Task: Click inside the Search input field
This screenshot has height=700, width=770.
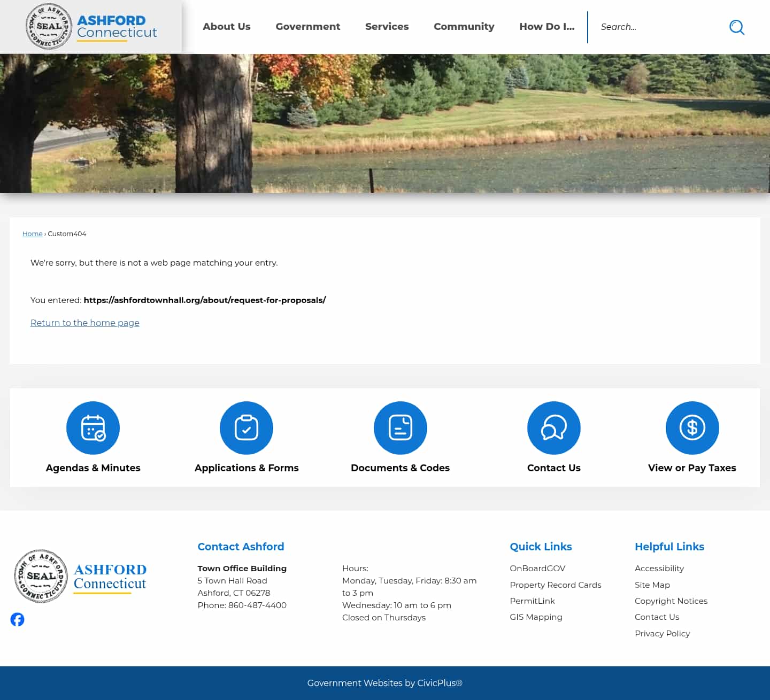Action: pyautogui.click(x=658, y=27)
